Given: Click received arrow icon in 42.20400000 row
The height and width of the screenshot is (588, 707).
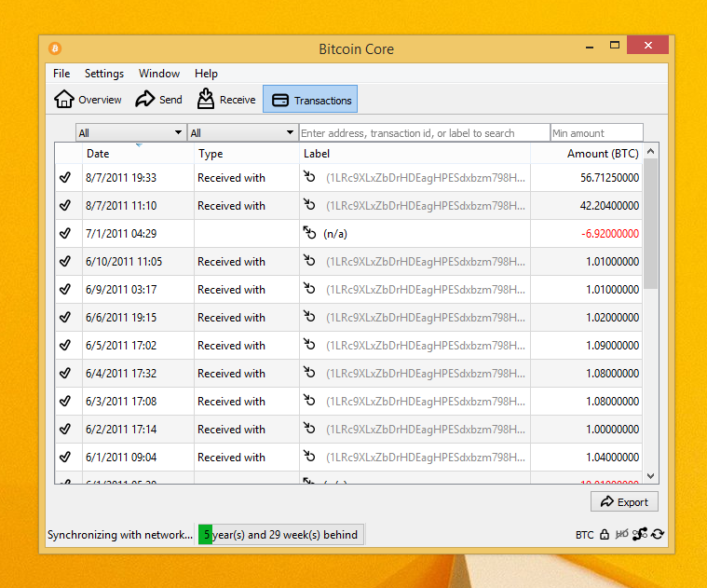Looking at the screenshot, I should (x=309, y=204).
